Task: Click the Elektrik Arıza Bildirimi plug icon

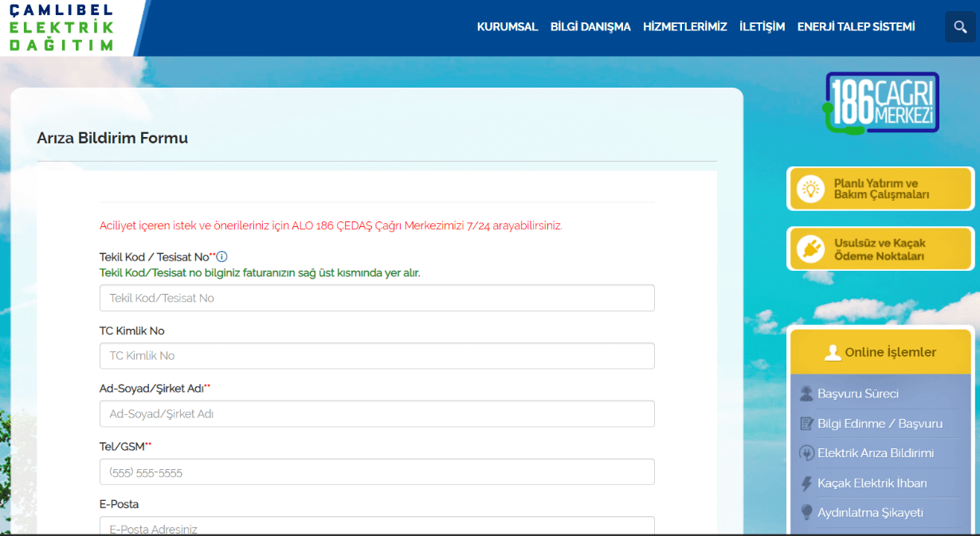Action: pos(806,453)
